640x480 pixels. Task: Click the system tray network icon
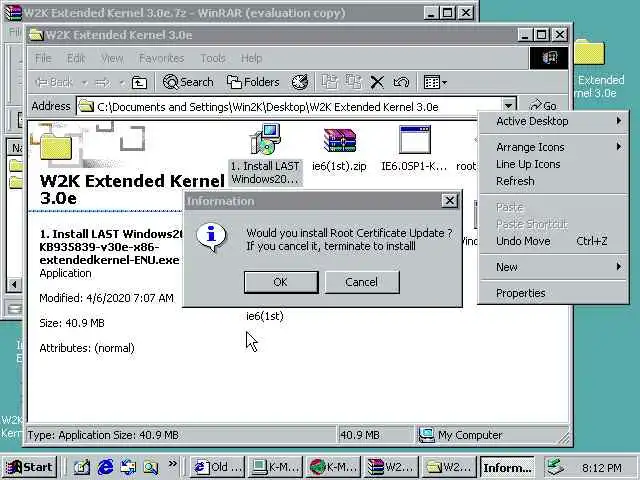(x=556, y=467)
